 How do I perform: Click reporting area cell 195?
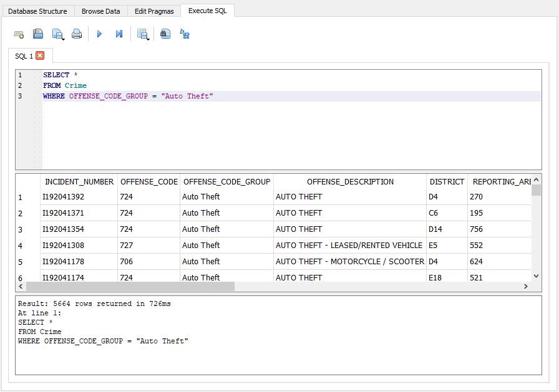coord(499,213)
